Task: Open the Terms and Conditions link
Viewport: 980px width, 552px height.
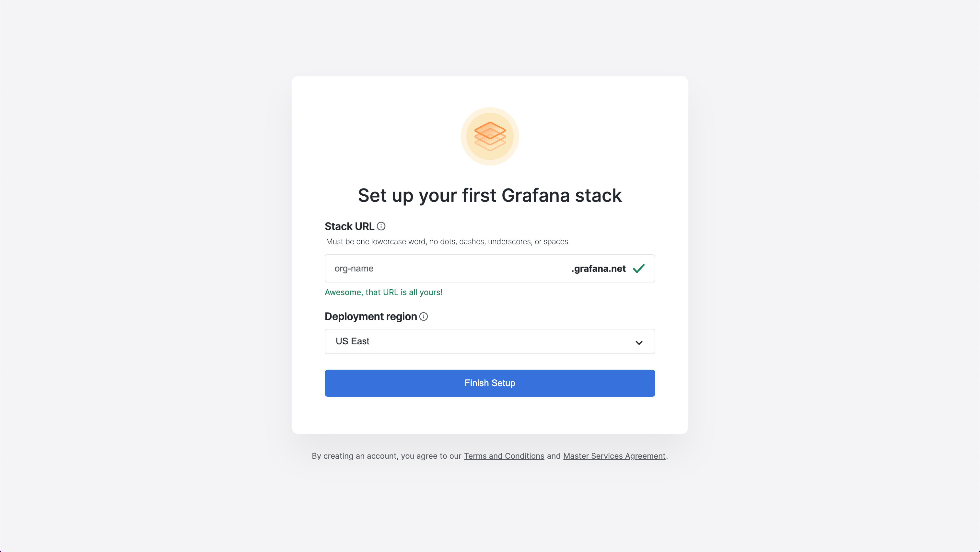Action: click(504, 456)
